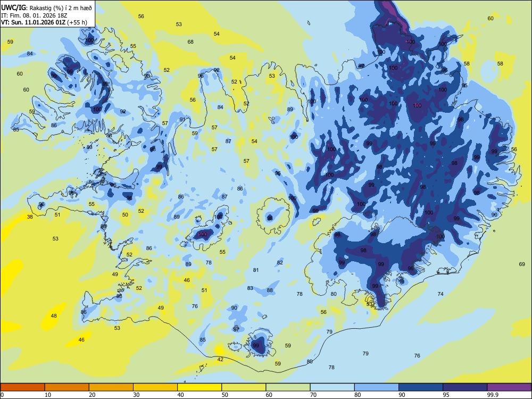The width and height of the screenshot is (532, 399).
Task: Click the map value '50' in western Iceland
Action: (x=125, y=215)
